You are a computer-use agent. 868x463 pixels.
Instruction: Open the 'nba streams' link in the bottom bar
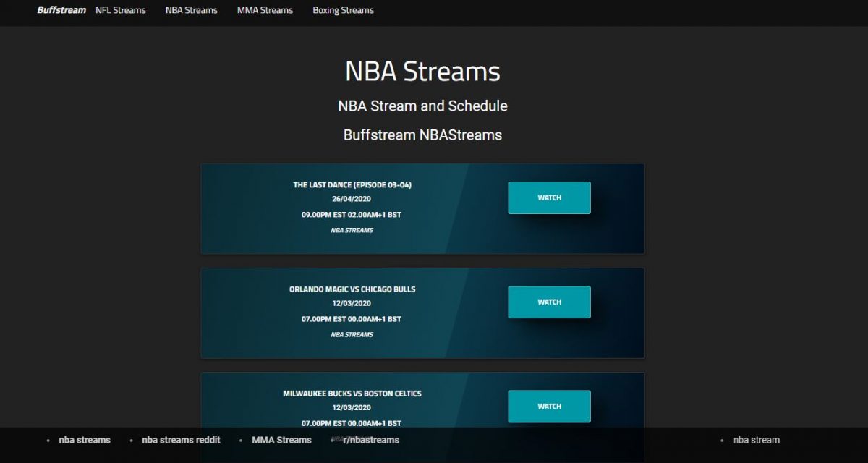point(85,440)
